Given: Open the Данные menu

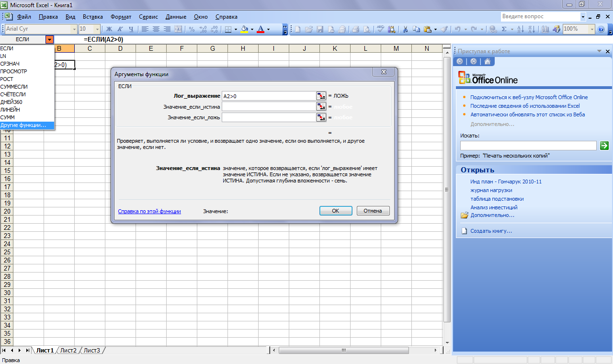Looking at the screenshot, I should (176, 16).
